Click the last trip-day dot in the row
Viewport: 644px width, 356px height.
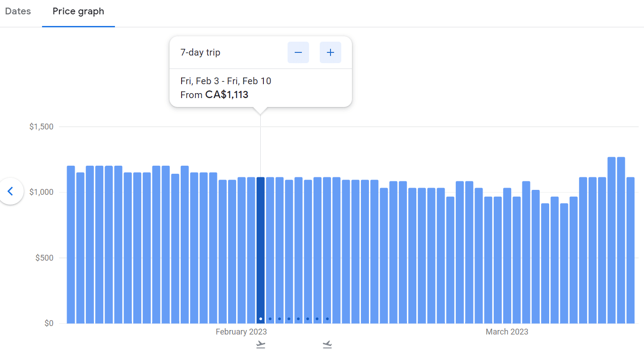point(327,319)
